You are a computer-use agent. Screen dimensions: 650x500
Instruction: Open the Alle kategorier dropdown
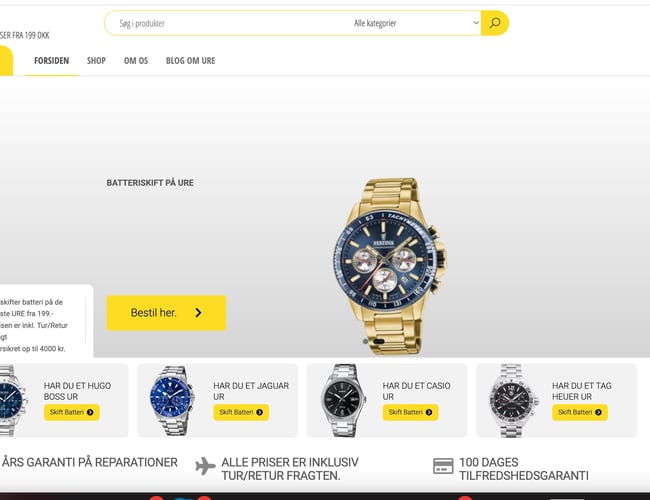pyautogui.click(x=415, y=23)
